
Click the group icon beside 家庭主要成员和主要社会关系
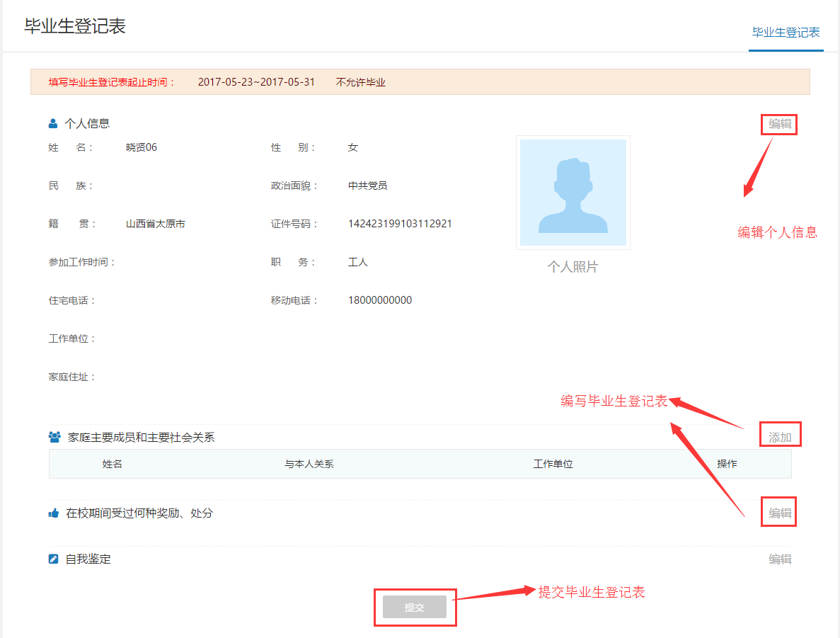54,437
